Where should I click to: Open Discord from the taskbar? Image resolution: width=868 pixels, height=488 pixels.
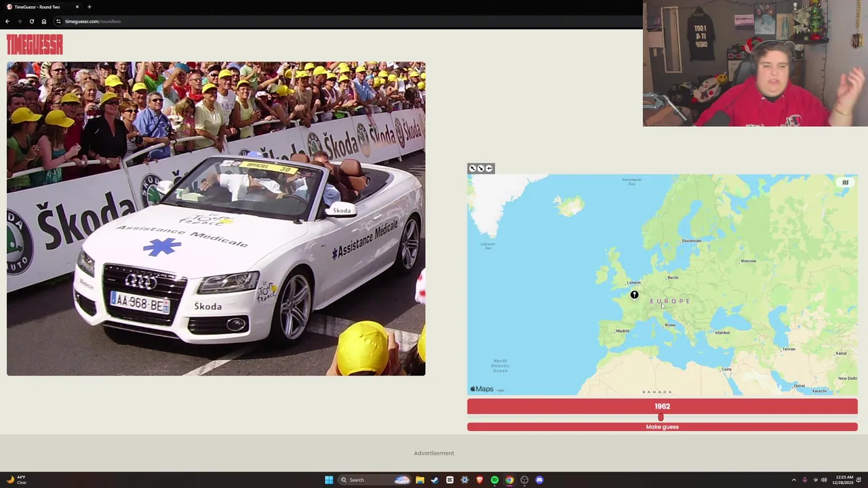539,480
